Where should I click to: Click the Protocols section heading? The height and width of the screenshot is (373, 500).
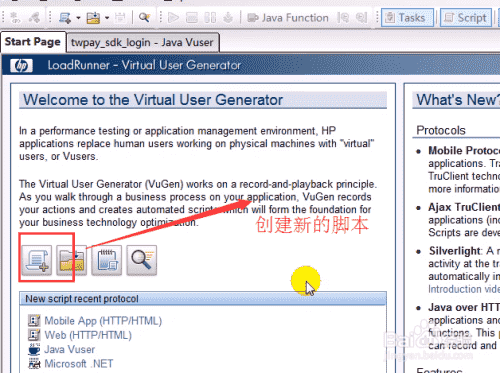[441, 130]
